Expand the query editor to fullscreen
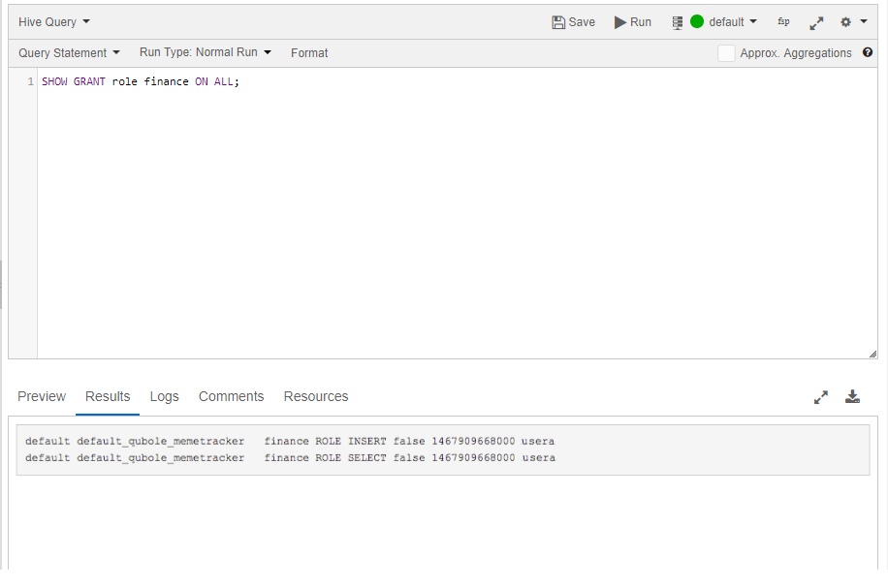 816,23
